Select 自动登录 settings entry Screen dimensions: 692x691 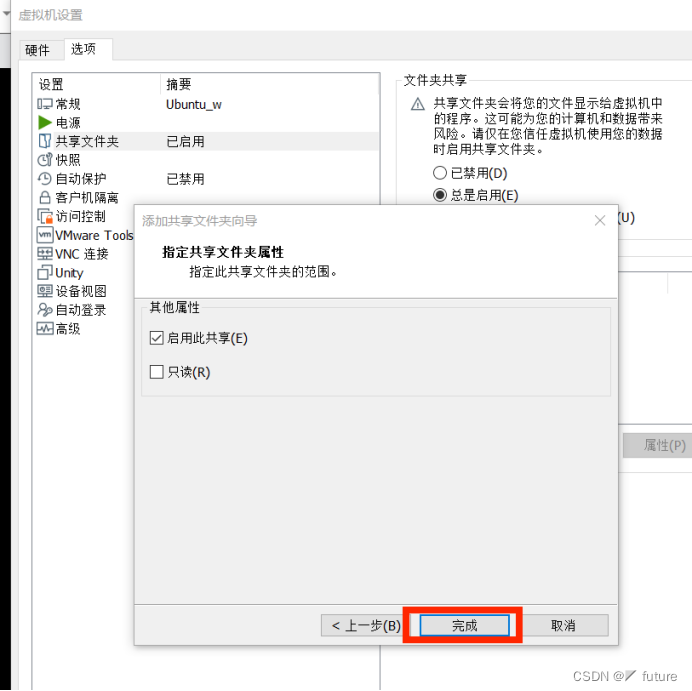pos(81,310)
